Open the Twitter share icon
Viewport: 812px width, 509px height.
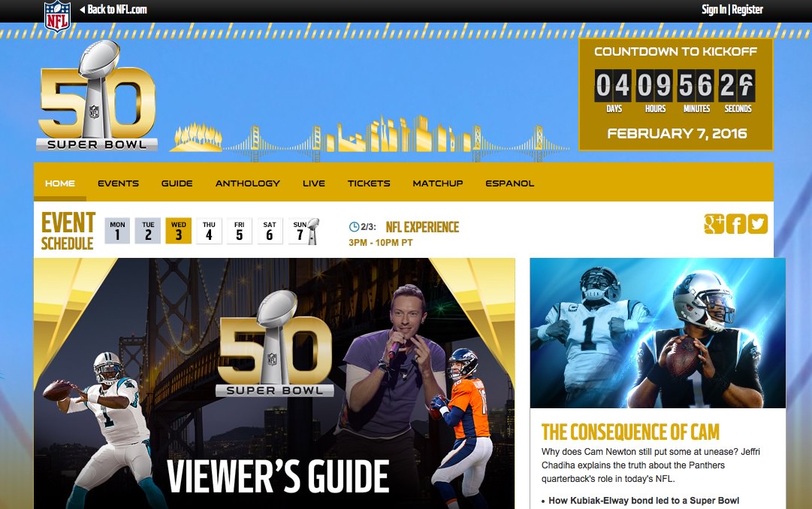coord(758,224)
